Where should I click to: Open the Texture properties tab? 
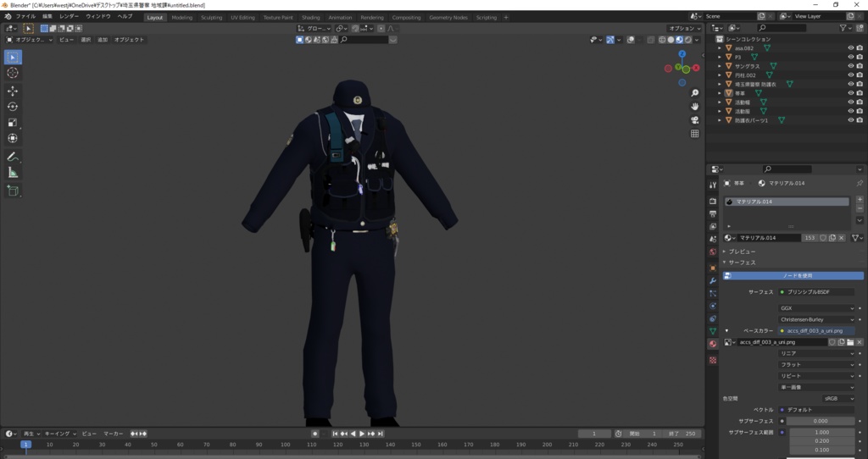[713, 360]
